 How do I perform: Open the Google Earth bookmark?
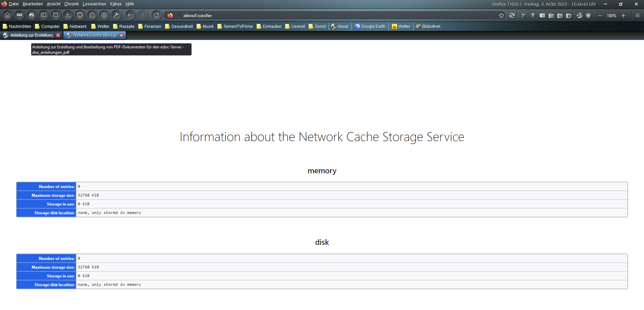[x=370, y=27]
